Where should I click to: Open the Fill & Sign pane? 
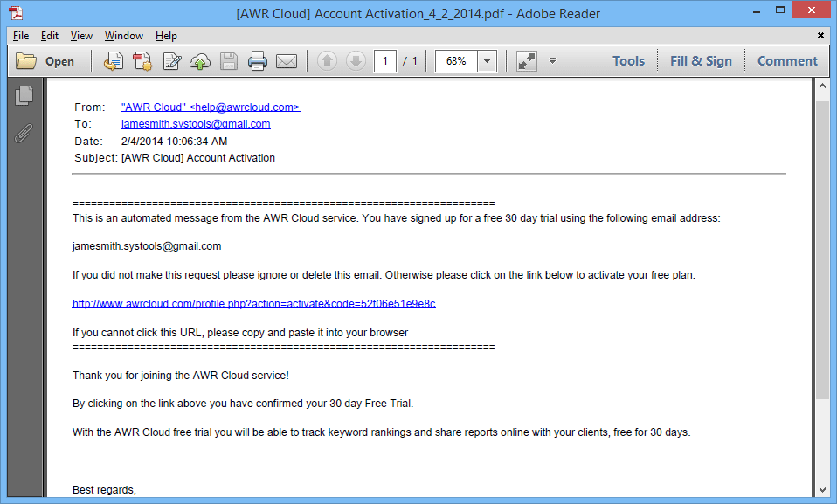click(x=701, y=61)
